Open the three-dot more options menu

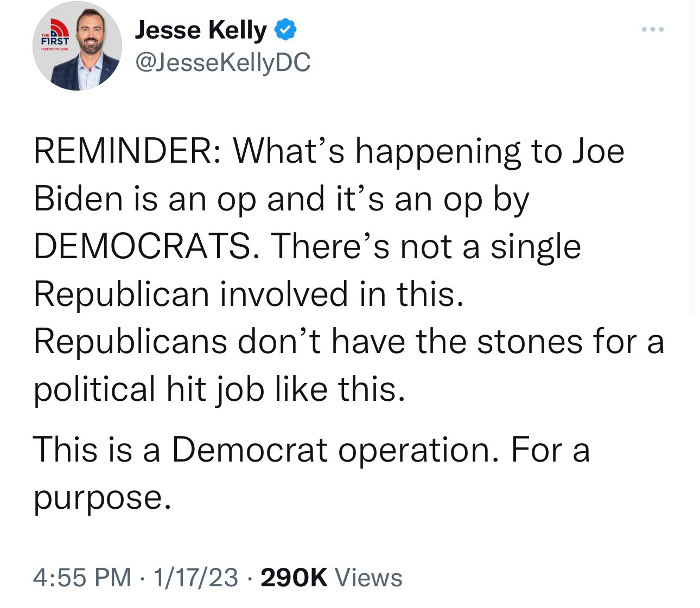pos(652,29)
